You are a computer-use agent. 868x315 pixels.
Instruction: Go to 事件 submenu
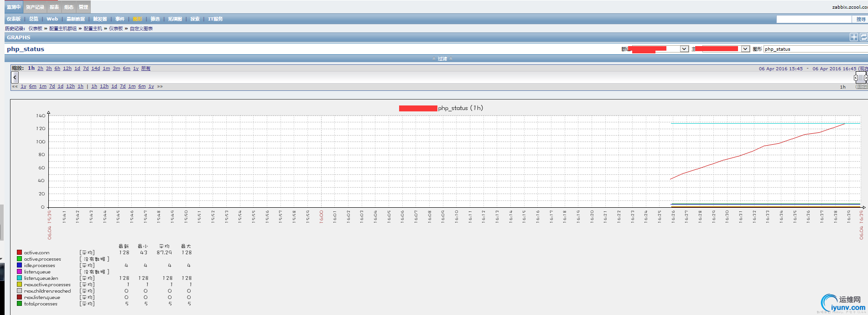tap(120, 19)
